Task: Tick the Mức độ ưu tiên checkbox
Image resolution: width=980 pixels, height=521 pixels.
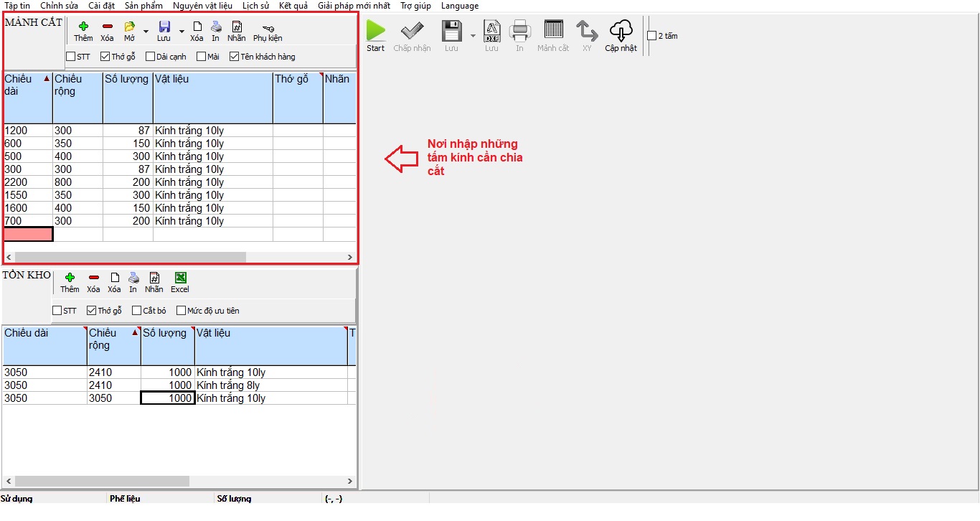Action: [x=181, y=311]
